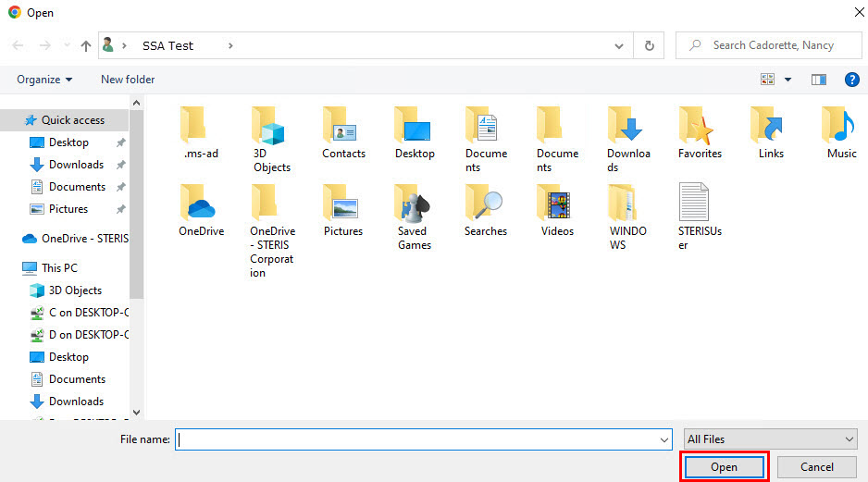Screen dimensions: 868x482
Task: Click the navigation pane scrollbar thumb
Action: coord(136,204)
